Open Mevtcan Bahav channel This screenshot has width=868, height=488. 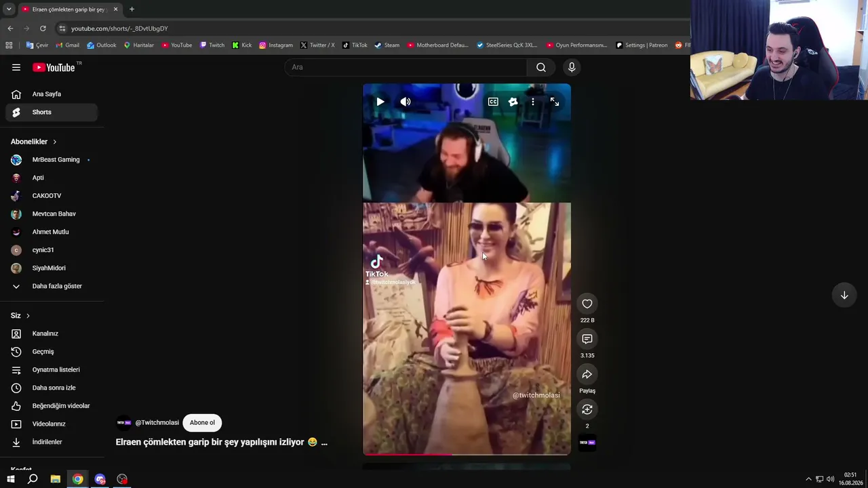[x=52, y=213]
